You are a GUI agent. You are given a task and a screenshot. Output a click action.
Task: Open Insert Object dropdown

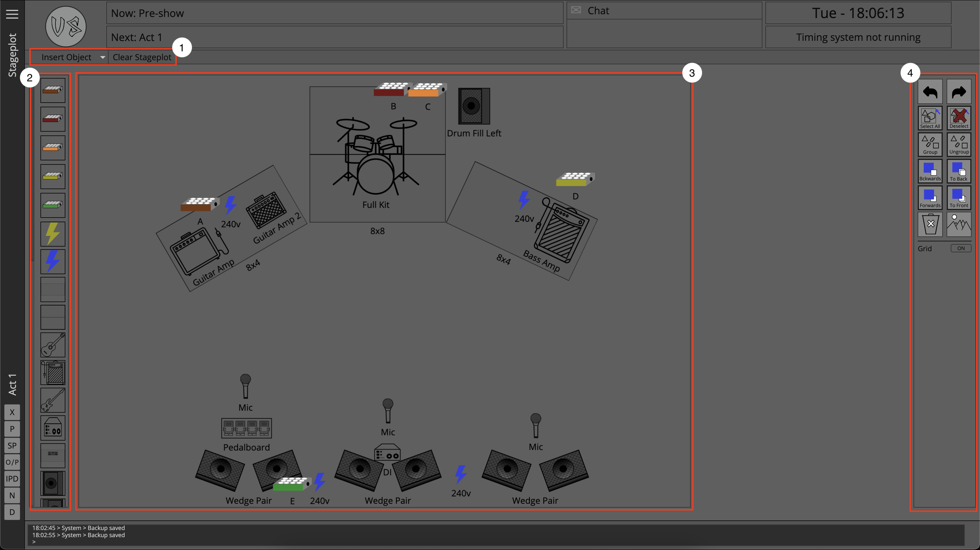(70, 57)
